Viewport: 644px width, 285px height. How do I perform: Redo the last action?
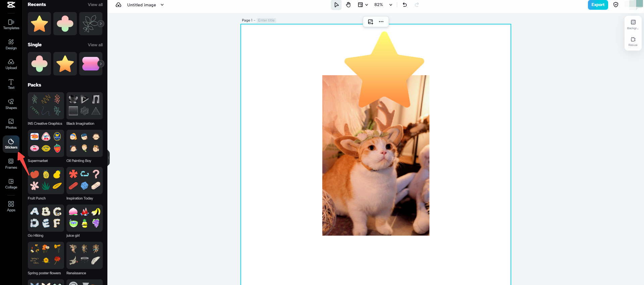click(x=417, y=5)
